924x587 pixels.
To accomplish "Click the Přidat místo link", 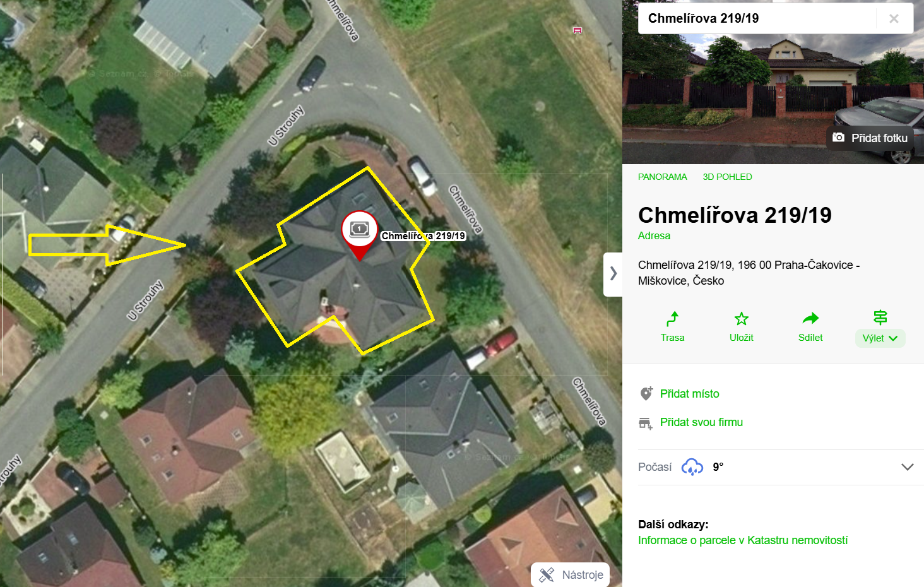I will tap(689, 394).
